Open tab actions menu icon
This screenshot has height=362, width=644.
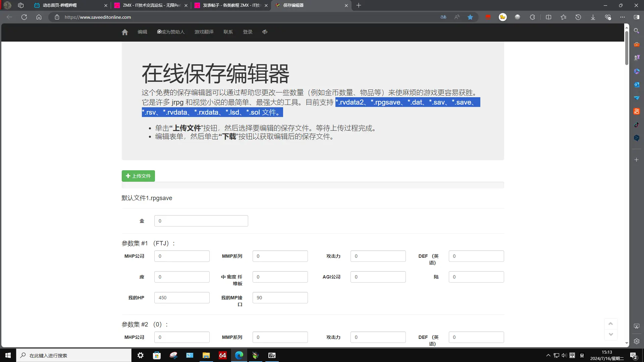coord(21,5)
